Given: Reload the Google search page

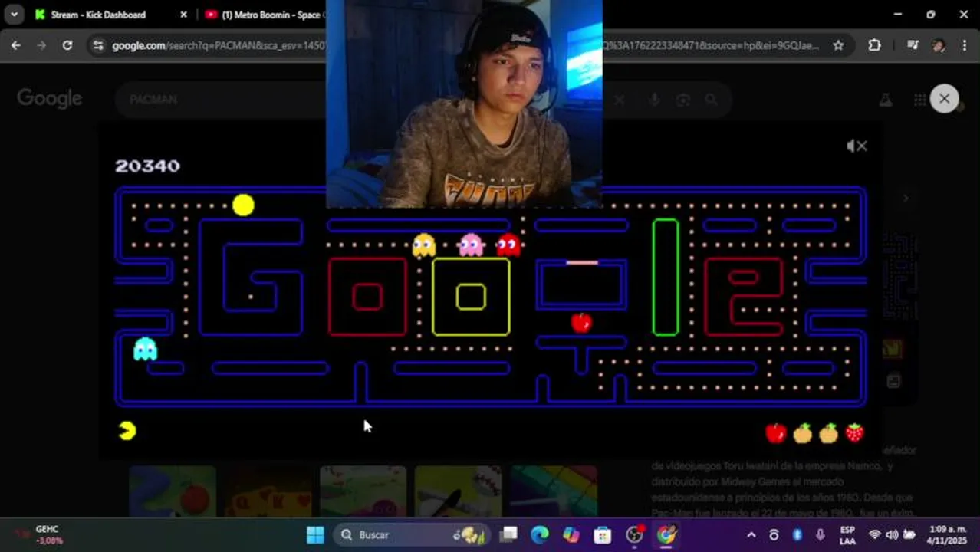Looking at the screenshot, I should pyautogui.click(x=67, y=45).
